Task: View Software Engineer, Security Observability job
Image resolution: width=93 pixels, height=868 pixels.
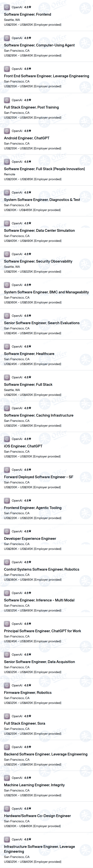Action: [x=38, y=261]
